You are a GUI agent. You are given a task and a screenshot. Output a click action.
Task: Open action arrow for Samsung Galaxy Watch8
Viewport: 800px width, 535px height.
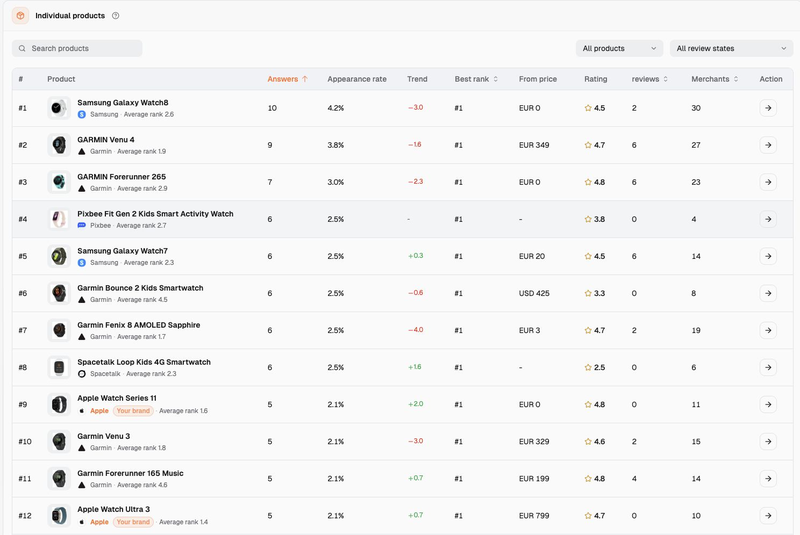[768, 108]
